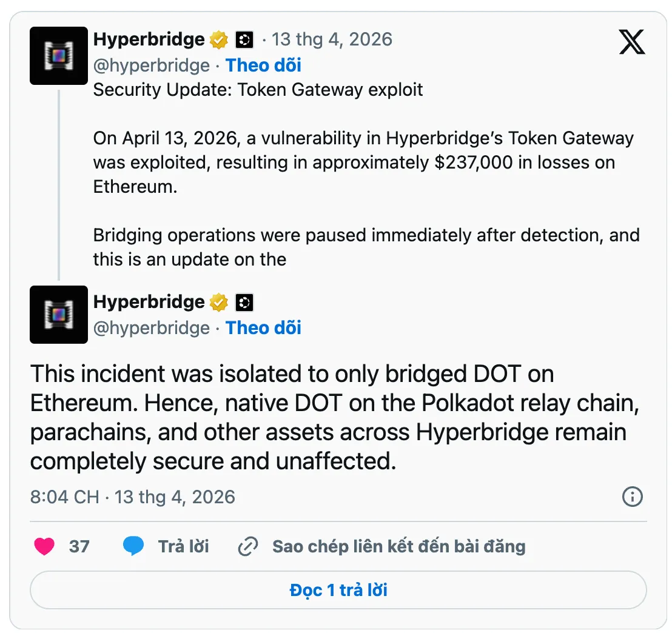Follow Hyperbridge via the first Theo dõi link
The image size is (672, 633).
263,65
